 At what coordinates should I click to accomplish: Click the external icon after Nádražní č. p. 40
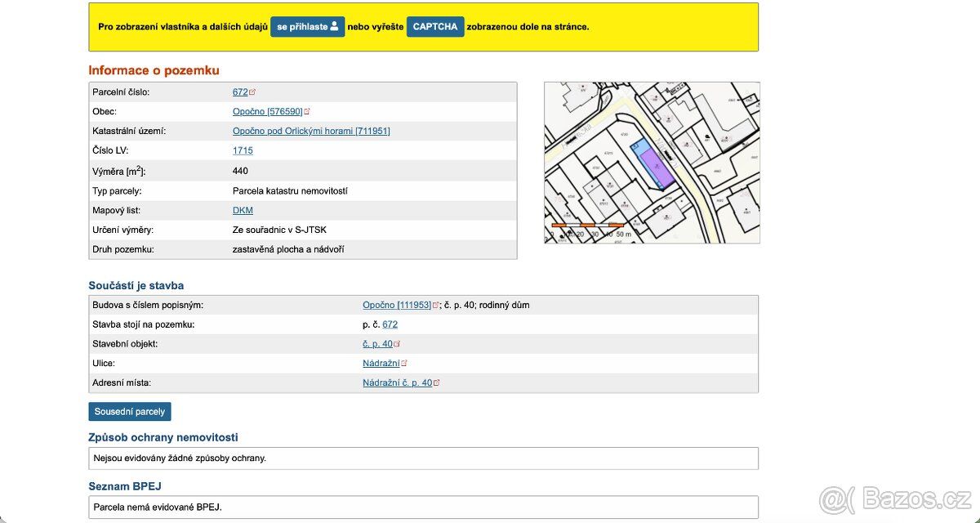point(437,382)
